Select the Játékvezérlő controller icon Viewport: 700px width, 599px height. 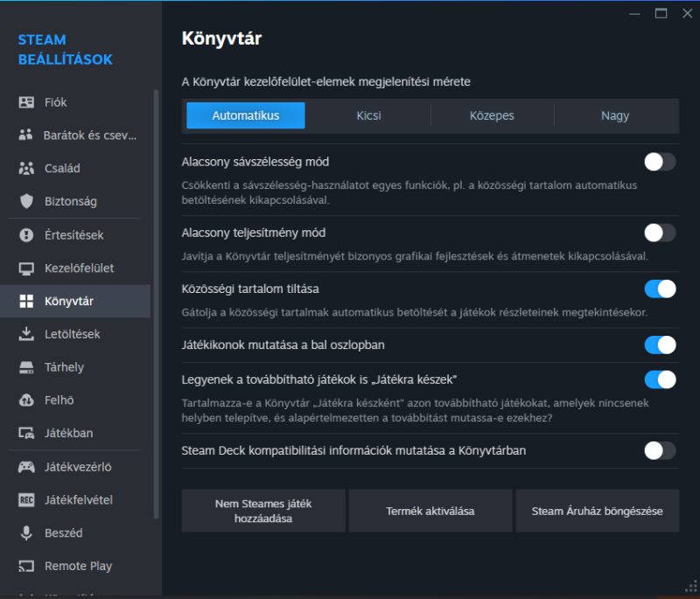(26, 467)
